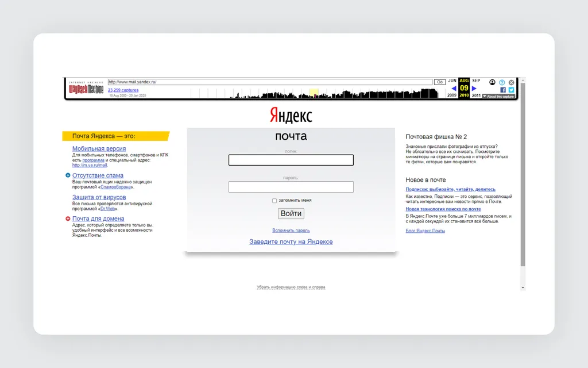Open the Dr.Web link

107,209
